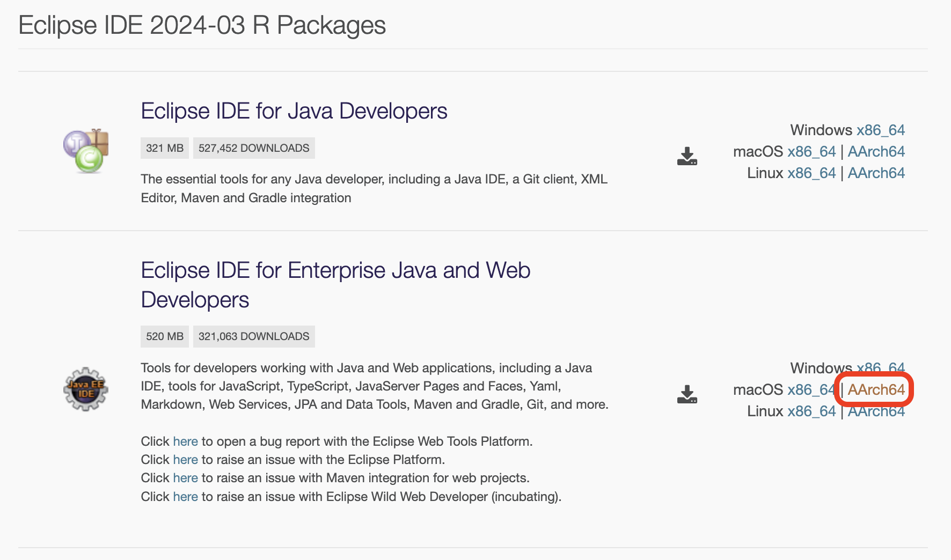Download Enterprise Java macOS AArch64
Screen dimensions: 951x560
[x=876, y=389]
